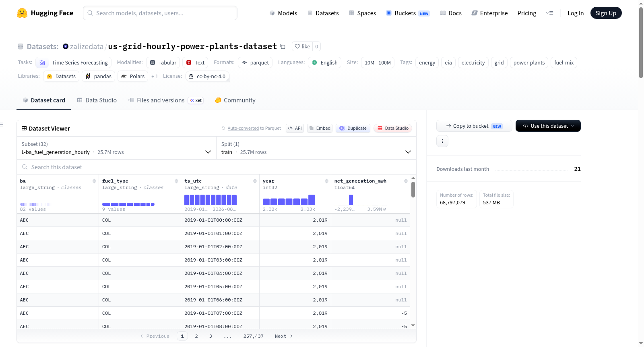Open the Buckets menu item
644x347 pixels.
408,13
